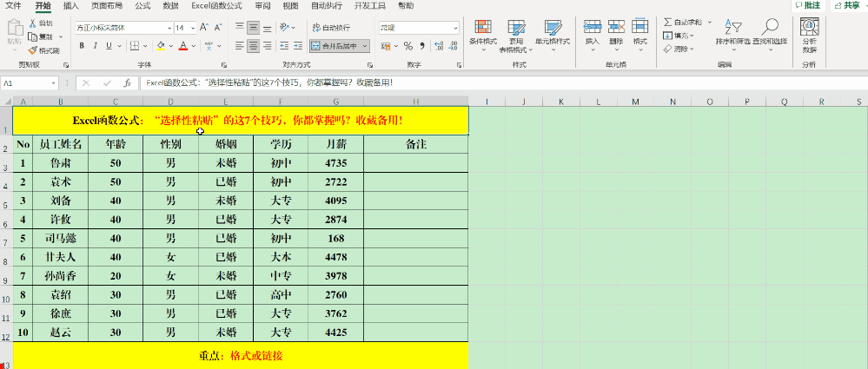Select column C header

coord(116,102)
